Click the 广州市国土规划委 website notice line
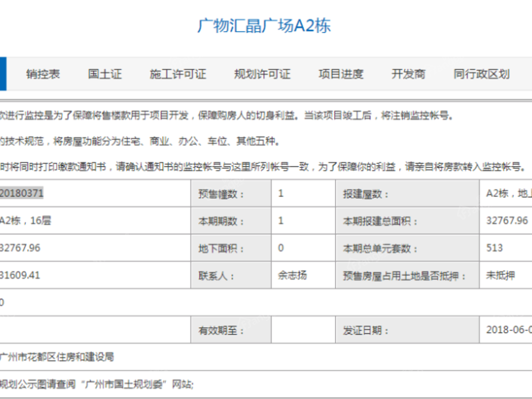This screenshot has width=532, height=399. tap(97, 384)
